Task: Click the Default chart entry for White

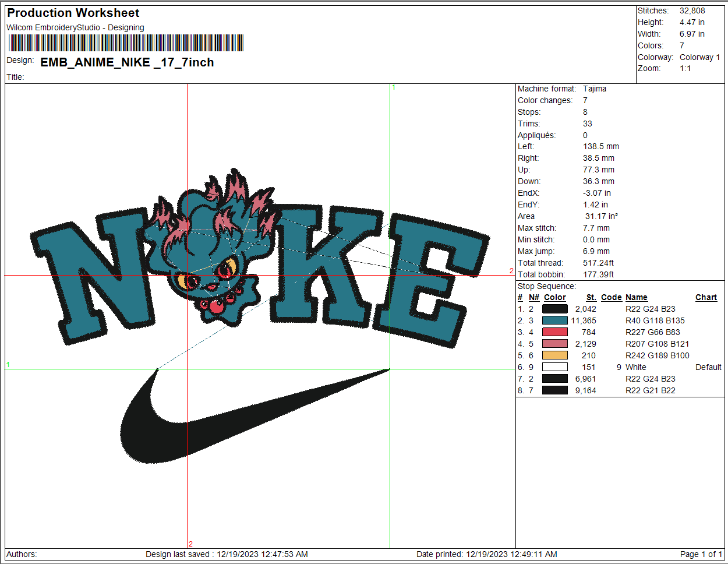Action: click(708, 367)
